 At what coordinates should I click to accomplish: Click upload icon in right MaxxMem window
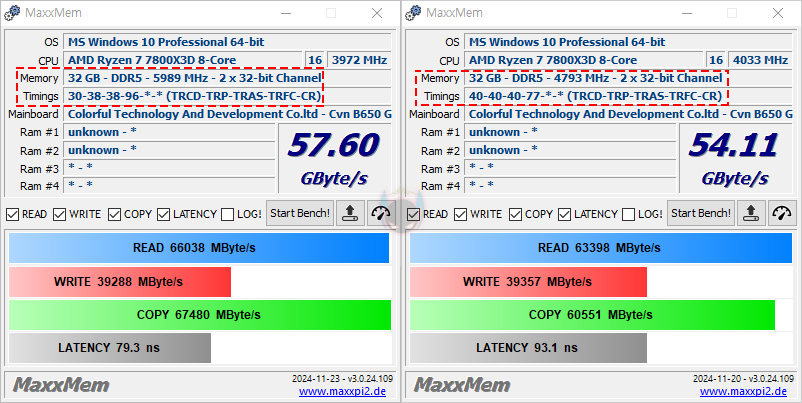pos(751,213)
